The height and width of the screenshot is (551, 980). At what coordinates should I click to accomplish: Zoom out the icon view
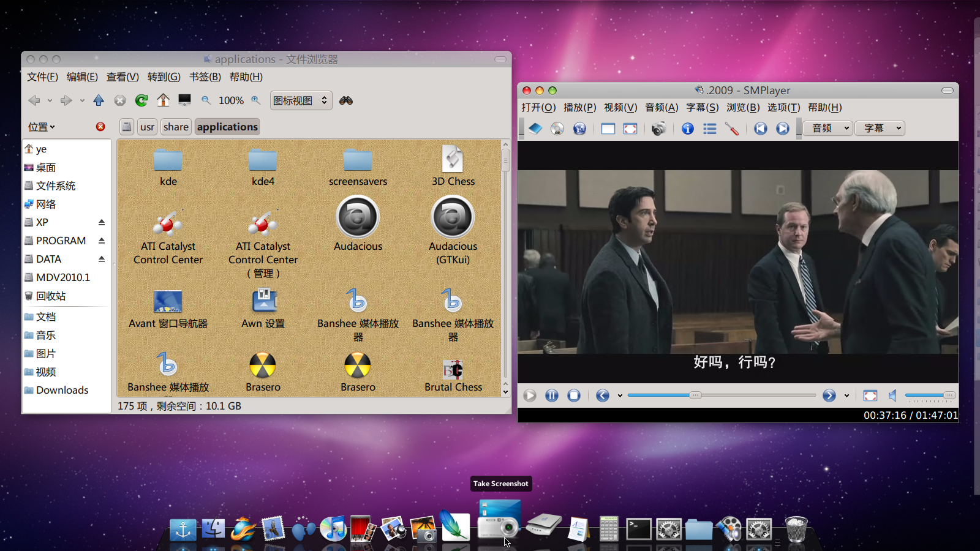[206, 100]
